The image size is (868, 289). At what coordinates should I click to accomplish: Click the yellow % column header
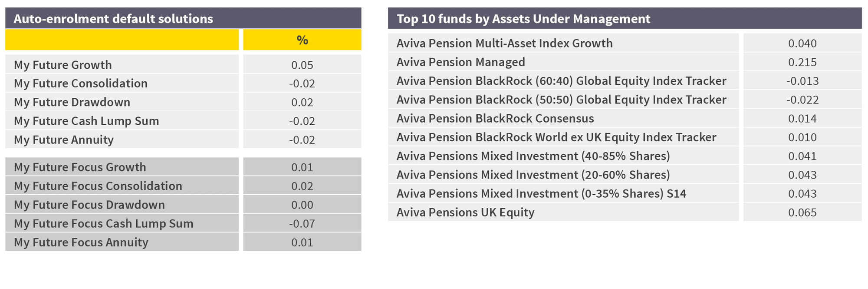tap(302, 40)
